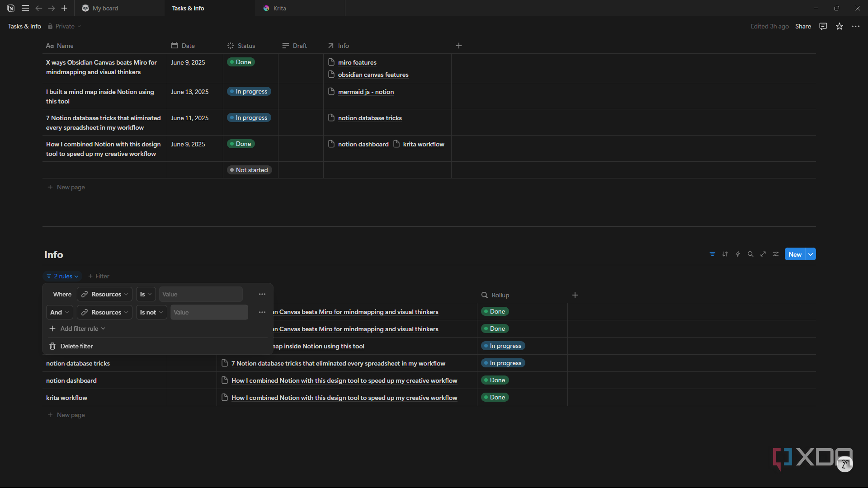
Task: Open the 'Is not' condition dropdown
Action: click(x=151, y=312)
